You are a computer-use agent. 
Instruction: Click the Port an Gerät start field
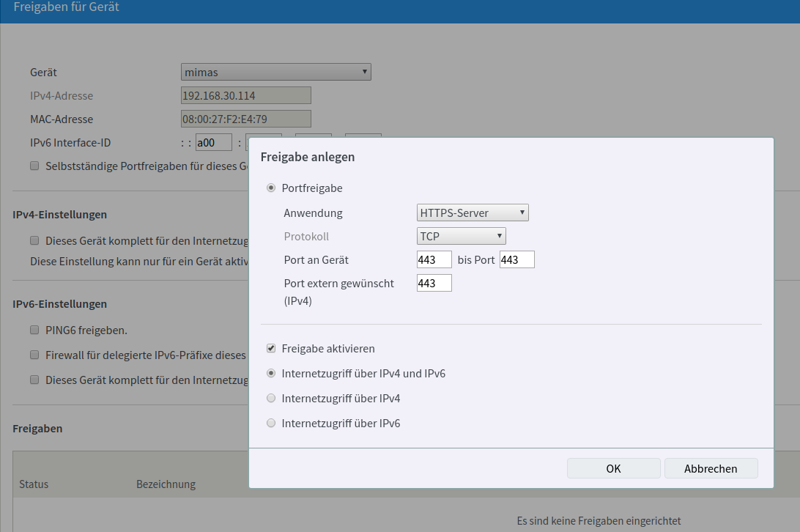(434, 260)
